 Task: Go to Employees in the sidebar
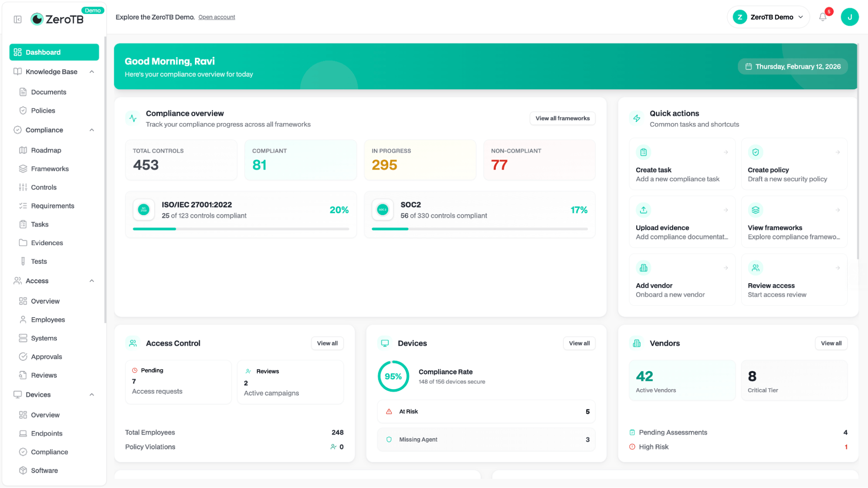pyautogui.click(x=48, y=320)
